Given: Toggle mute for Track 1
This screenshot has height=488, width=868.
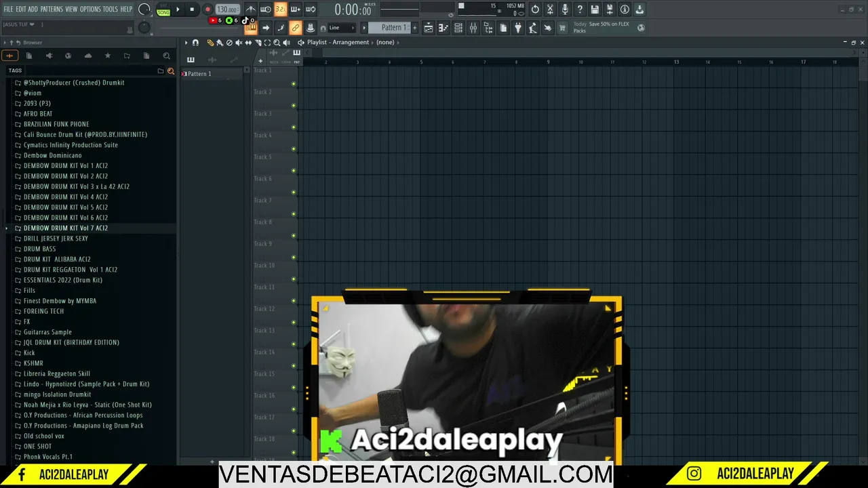Looking at the screenshot, I should 294,84.
